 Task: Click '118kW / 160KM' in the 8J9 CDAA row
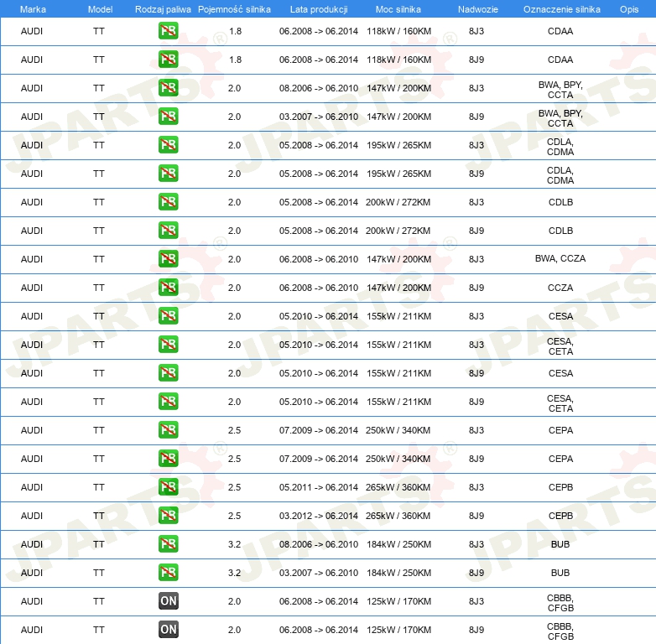tap(398, 60)
